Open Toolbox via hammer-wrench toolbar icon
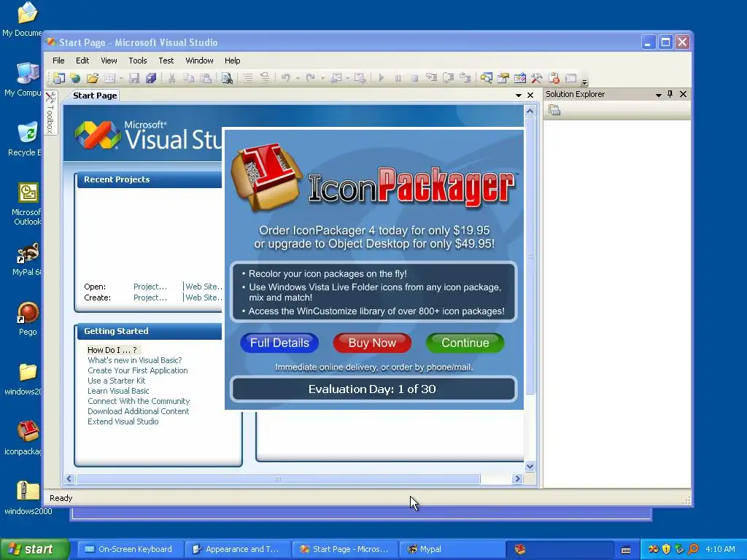 537,78
